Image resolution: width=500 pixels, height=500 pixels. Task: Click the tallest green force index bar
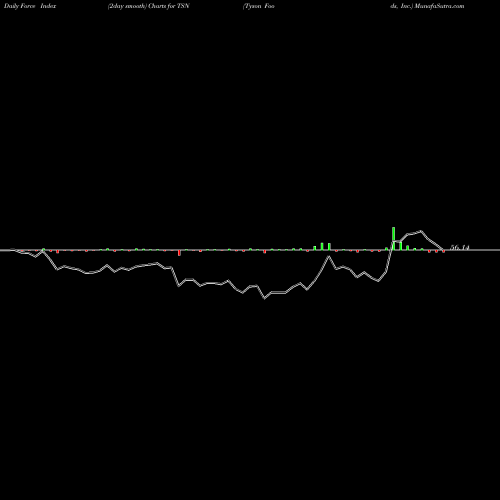394,238
